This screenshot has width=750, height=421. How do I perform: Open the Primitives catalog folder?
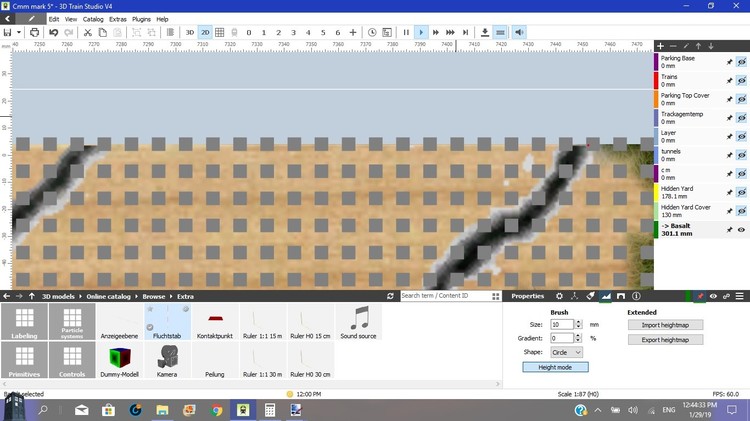pos(24,361)
